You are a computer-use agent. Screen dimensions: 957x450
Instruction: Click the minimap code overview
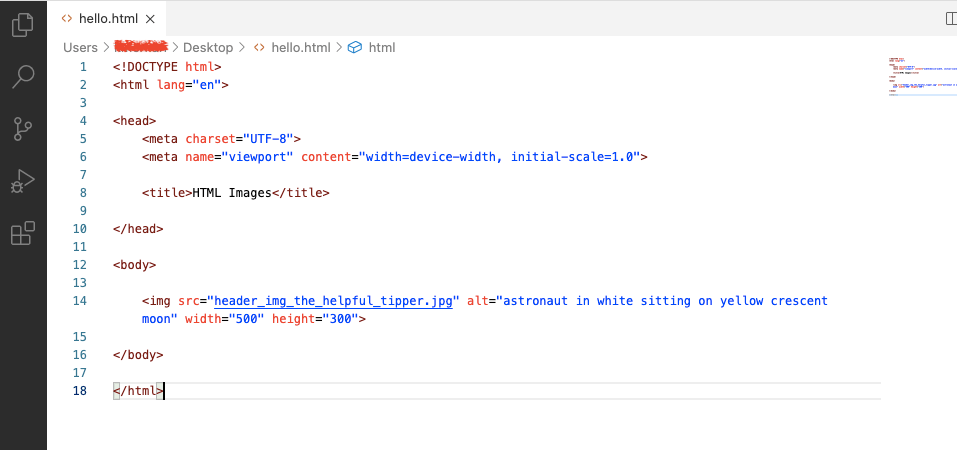922,77
